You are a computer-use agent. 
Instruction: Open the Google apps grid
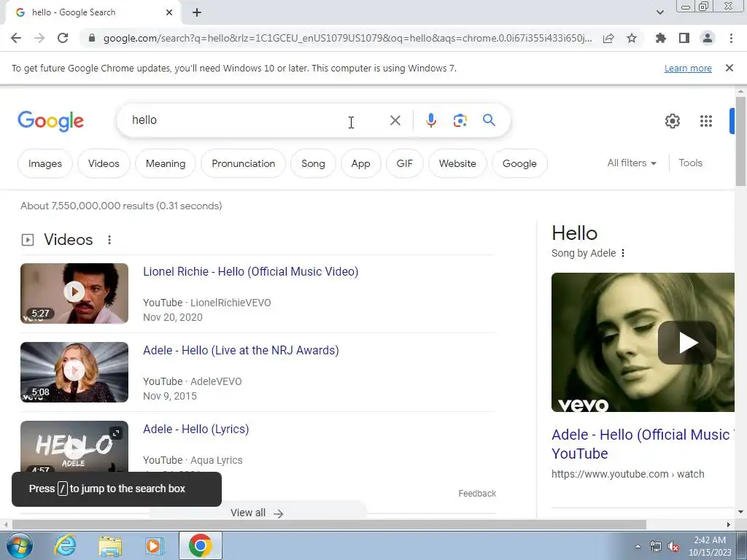tap(706, 121)
